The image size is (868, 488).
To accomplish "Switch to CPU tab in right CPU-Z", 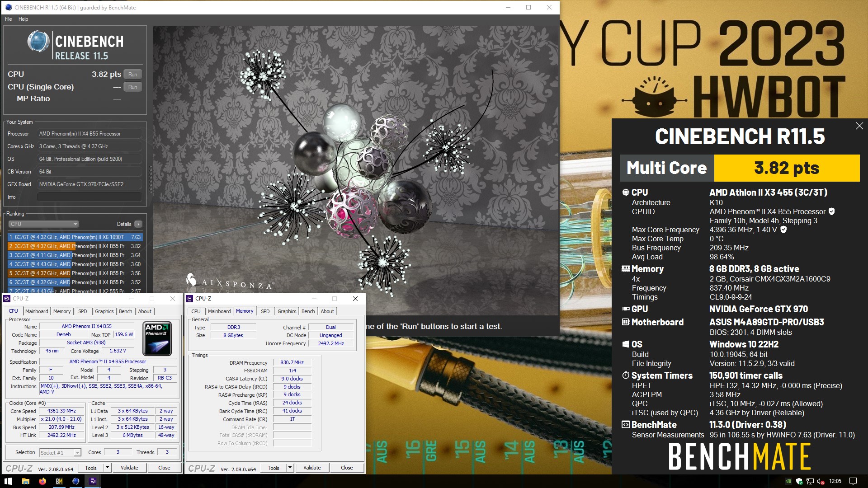I will [x=196, y=311].
